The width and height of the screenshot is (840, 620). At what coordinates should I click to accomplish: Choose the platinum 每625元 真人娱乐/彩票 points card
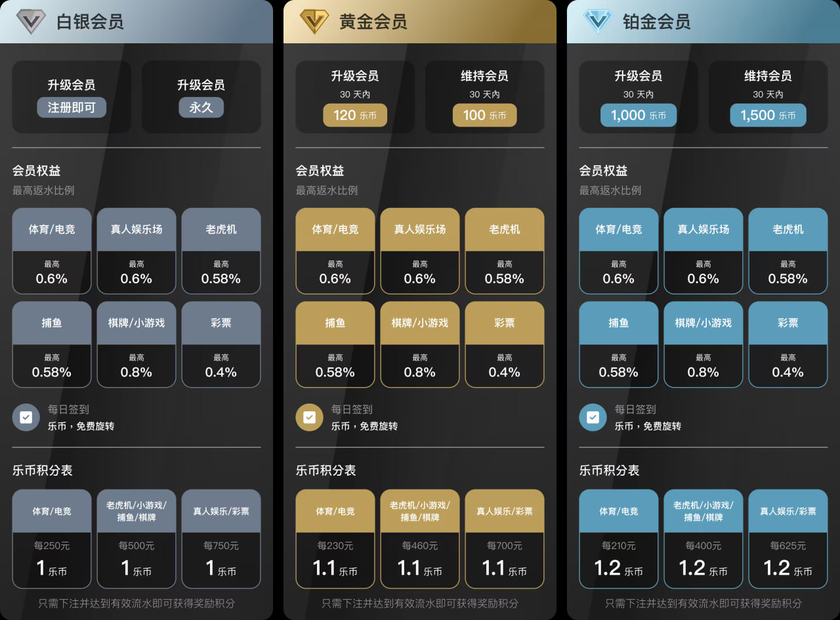[787, 538]
